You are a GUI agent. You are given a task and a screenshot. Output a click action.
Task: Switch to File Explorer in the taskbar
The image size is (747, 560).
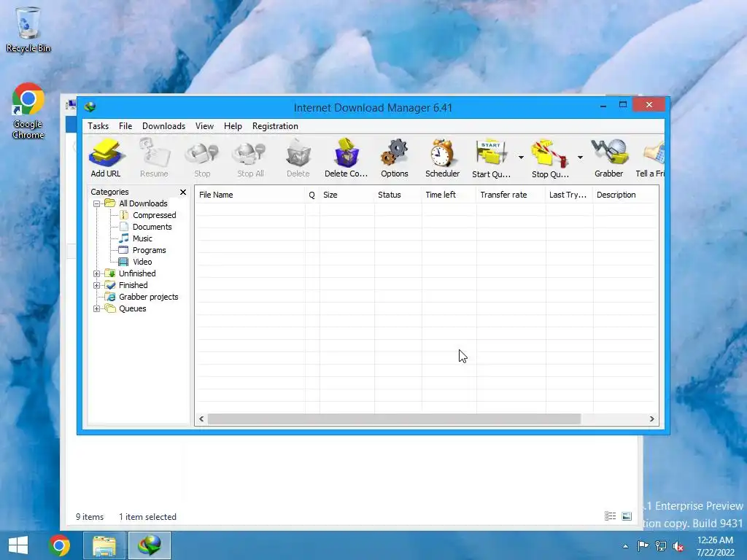[x=104, y=545]
